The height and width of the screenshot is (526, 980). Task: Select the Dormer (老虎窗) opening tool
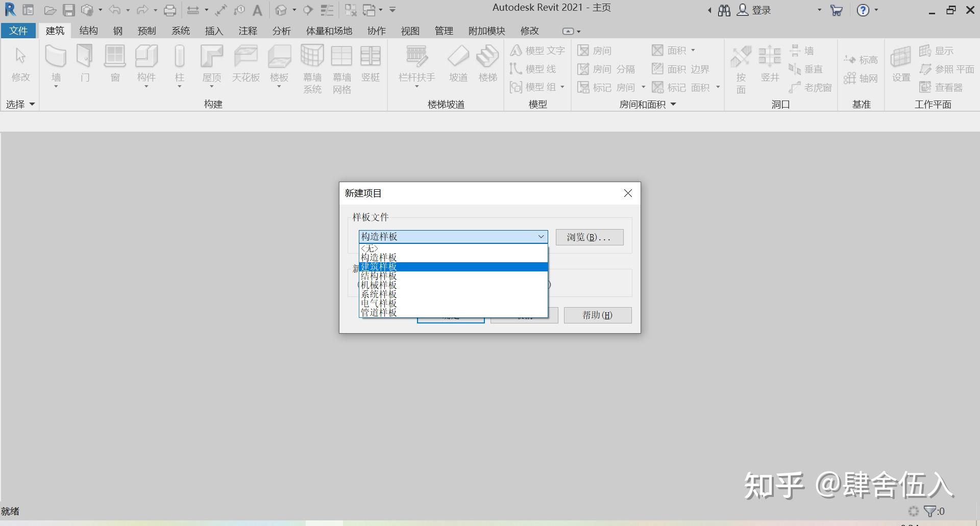tap(810, 87)
